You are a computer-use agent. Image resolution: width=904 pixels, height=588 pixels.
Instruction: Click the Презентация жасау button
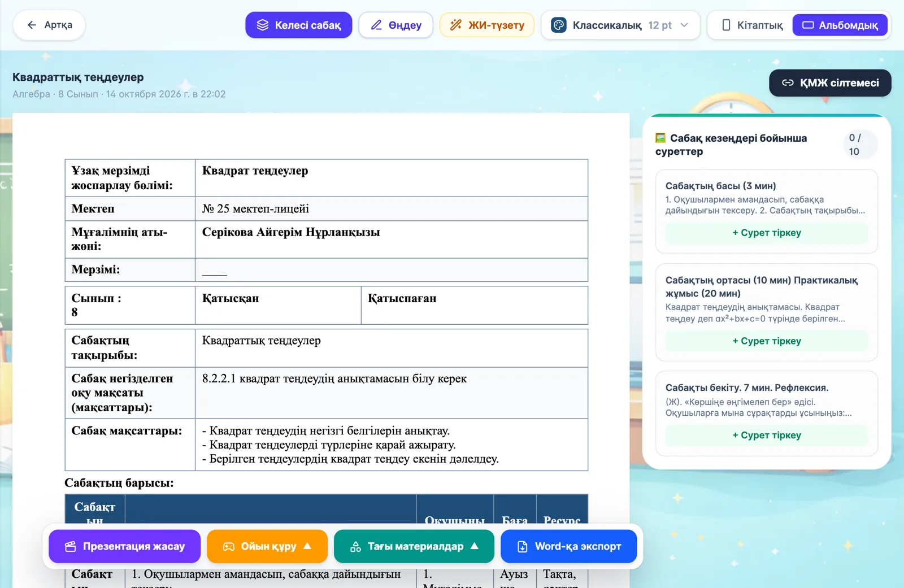point(124,546)
